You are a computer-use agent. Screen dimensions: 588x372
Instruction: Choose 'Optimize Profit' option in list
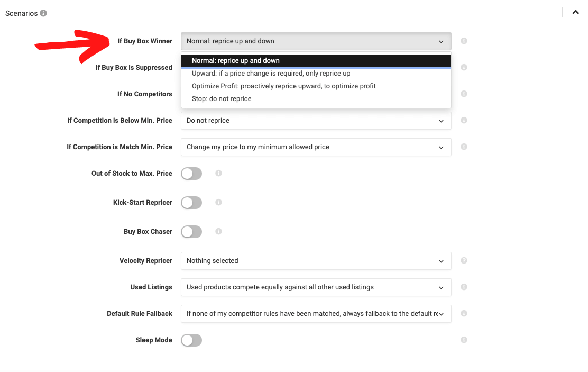tap(283, 86)
